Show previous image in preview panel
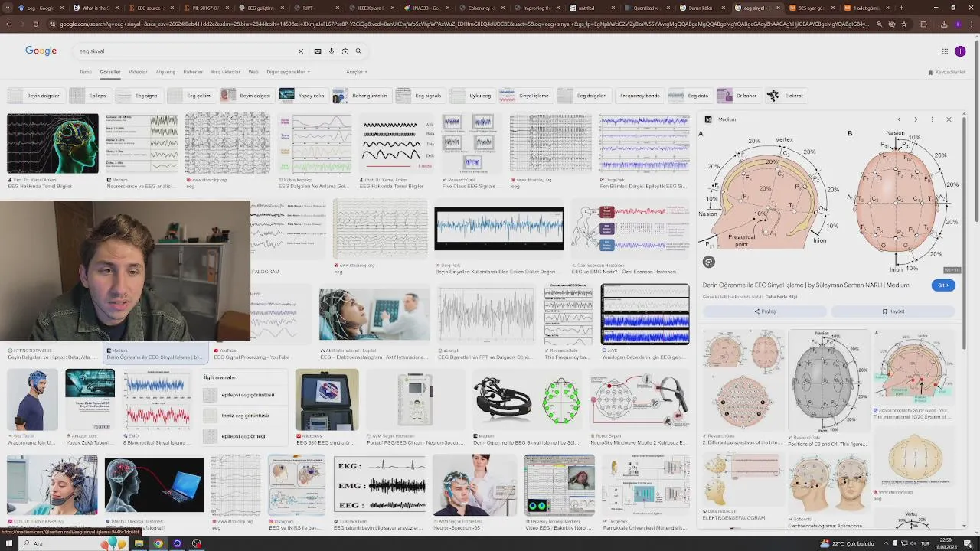 tap(899, 119)
